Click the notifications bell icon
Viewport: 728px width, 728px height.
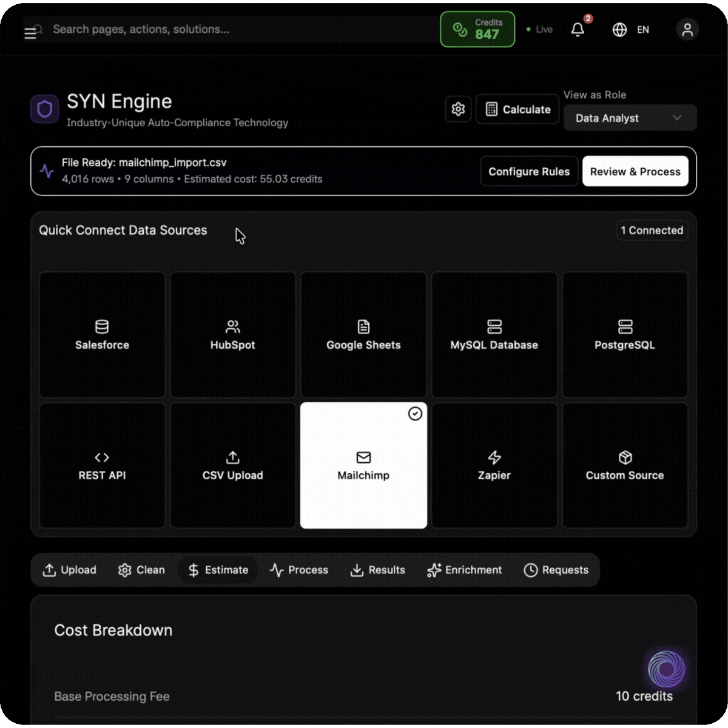click(x=578, y=30)
